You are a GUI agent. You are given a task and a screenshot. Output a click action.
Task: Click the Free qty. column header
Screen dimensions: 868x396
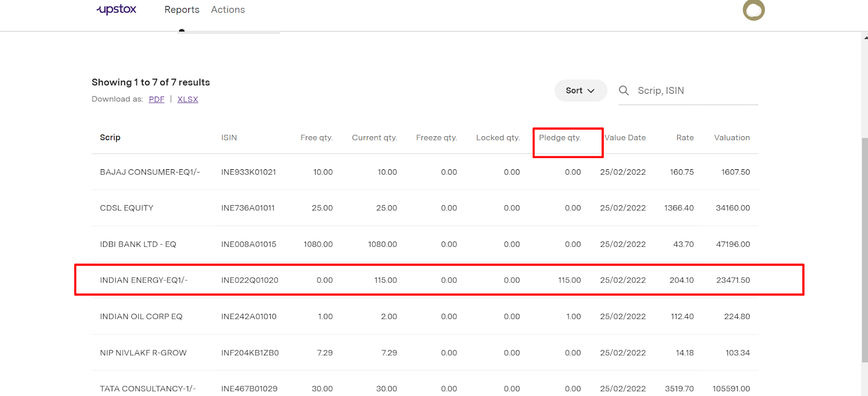[x=316, y=138]
